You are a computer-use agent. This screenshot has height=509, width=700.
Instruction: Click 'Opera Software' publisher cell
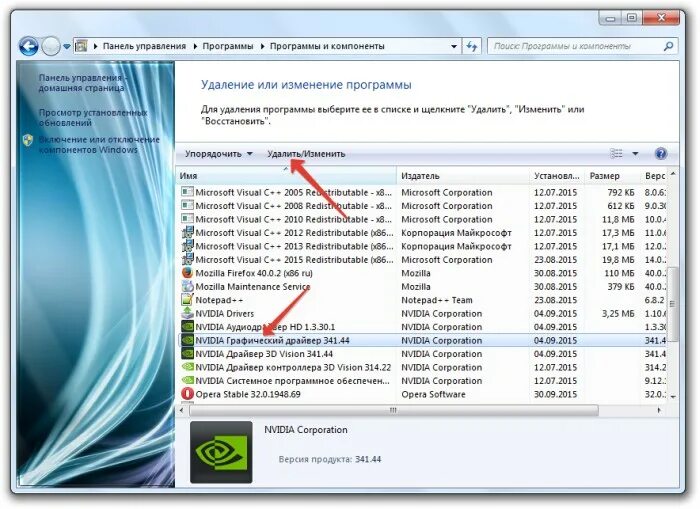pyautogui.click(x=433, y=394)
